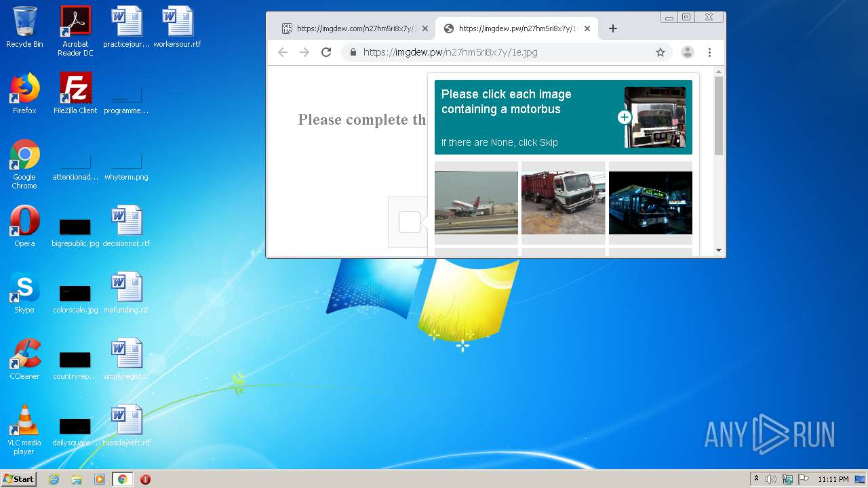Click the page scrollbar down arrow
Image resolution: width=868 pixels, height=488 pixels.
tap(719, 251)
